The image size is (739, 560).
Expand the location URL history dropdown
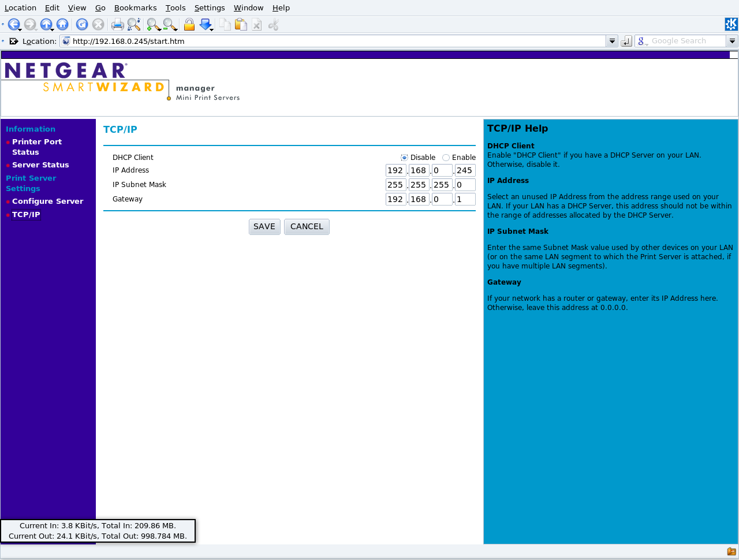click(612, 41)
